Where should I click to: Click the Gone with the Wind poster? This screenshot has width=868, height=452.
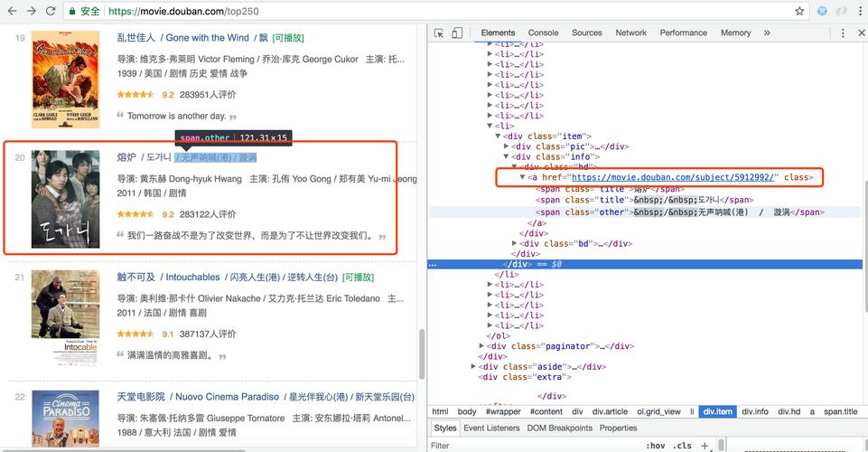(65, 80)
